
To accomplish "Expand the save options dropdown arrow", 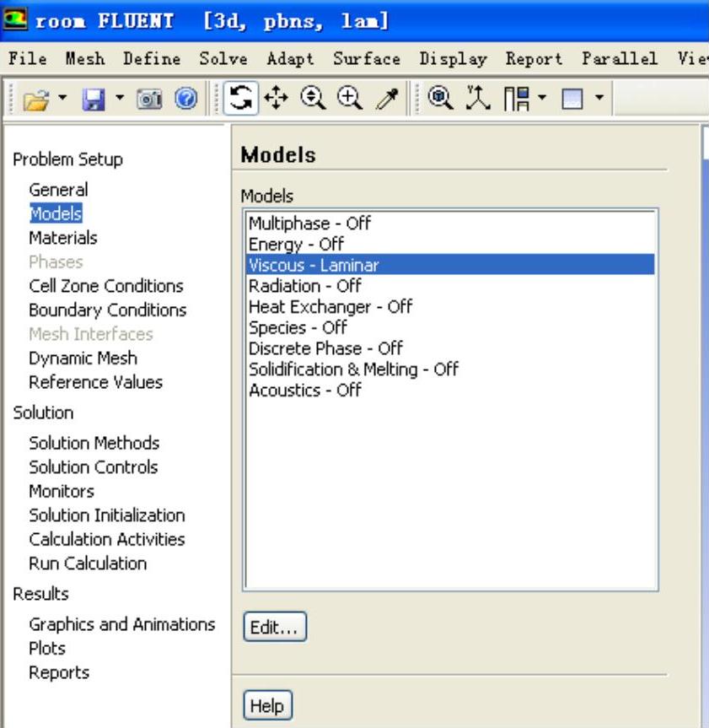I will [x=120, y=98].
